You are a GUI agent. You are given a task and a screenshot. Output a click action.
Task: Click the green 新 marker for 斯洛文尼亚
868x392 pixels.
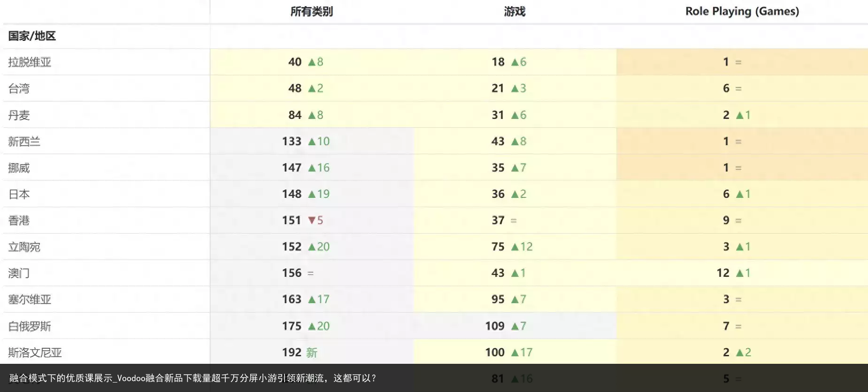pos(312,353)
